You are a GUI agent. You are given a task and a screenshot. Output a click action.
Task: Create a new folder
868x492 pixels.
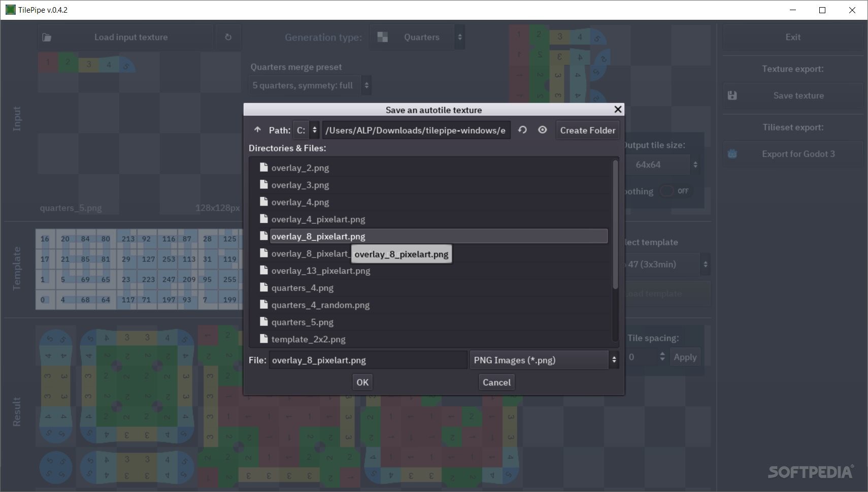(x=587, y=130)
